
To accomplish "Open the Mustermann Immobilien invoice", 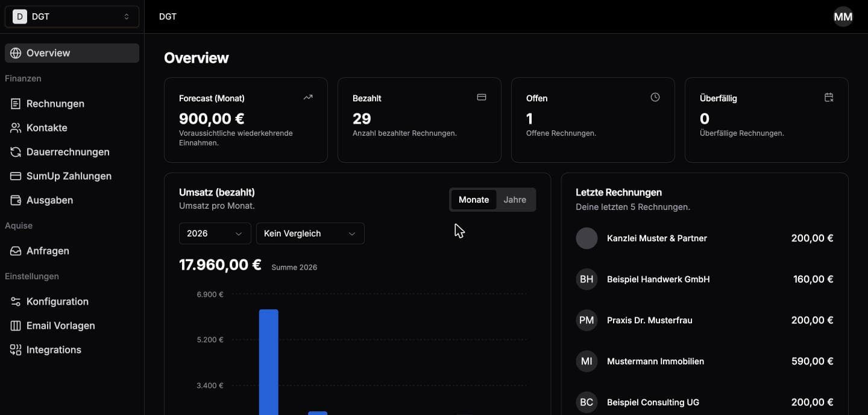I will [705, 361].
